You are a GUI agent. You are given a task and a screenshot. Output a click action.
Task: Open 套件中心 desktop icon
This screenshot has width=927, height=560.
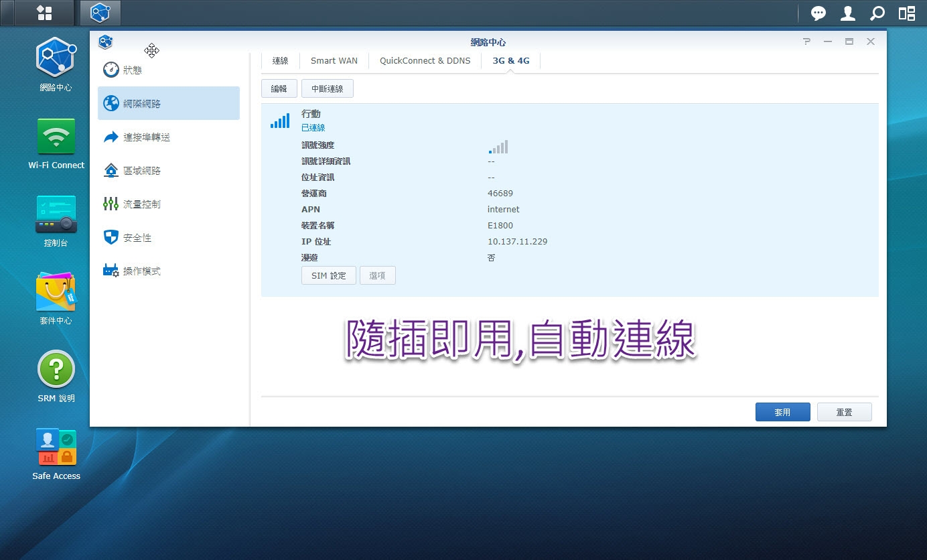click(x=56, y=299)
